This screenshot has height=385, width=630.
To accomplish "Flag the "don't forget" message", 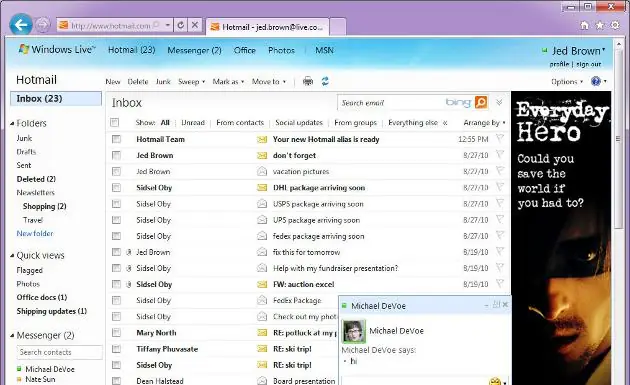I will (x=500, y=155).
